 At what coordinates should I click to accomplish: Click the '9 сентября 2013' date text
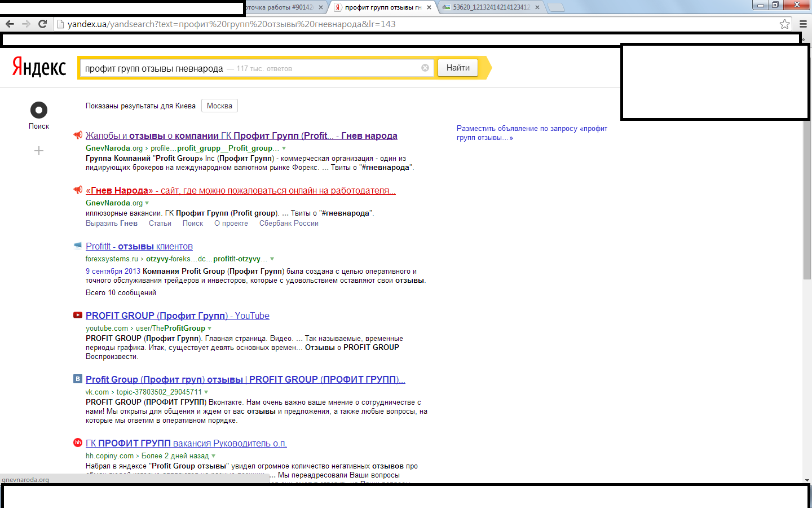click(x=113, y=271)
